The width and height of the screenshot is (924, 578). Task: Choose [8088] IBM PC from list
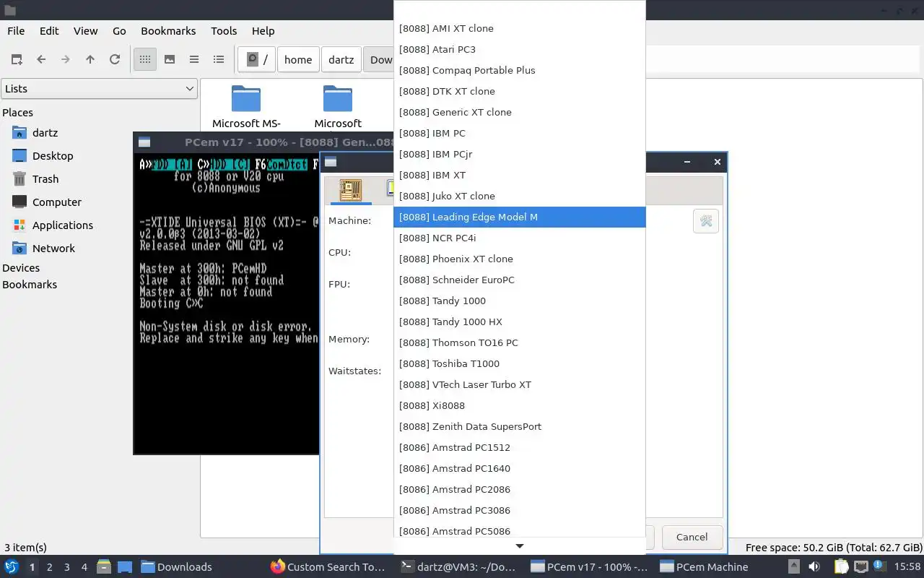[x=520, y=134]
